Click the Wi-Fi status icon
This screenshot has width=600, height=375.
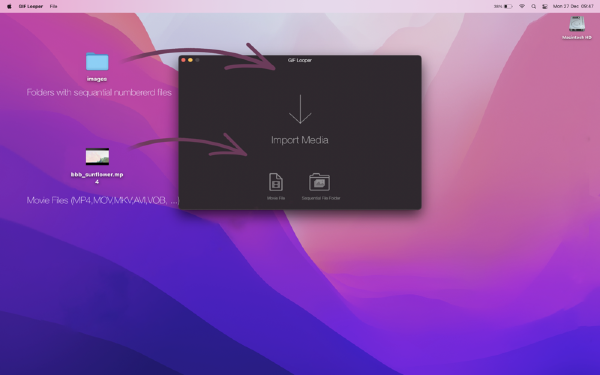pyautogui.click(x=522, y=6)
